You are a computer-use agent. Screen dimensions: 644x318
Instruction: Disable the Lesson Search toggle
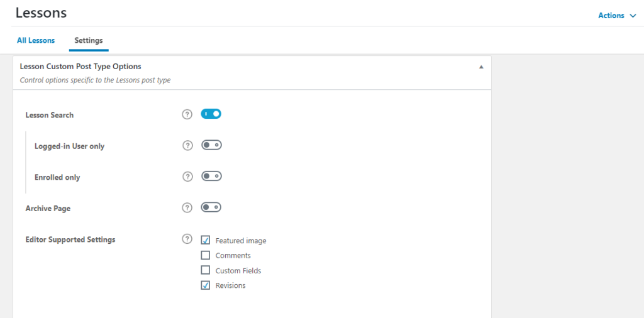coord(211,114)
